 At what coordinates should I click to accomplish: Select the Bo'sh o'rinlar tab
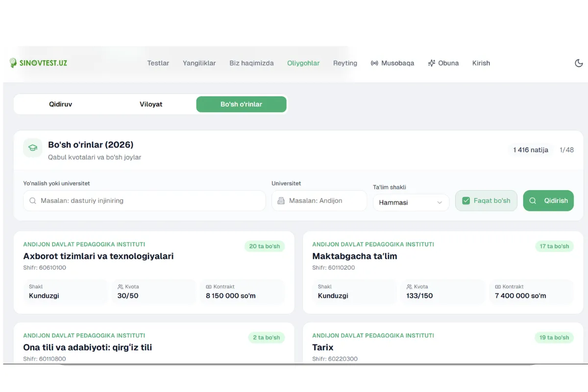point(241,104)
